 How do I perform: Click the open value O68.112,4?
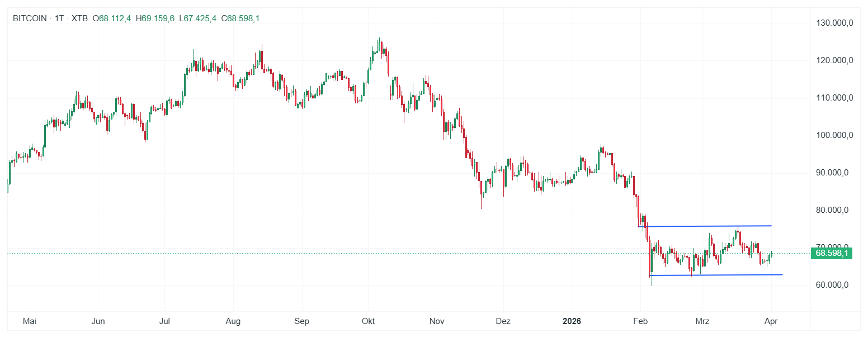point(112,18)
